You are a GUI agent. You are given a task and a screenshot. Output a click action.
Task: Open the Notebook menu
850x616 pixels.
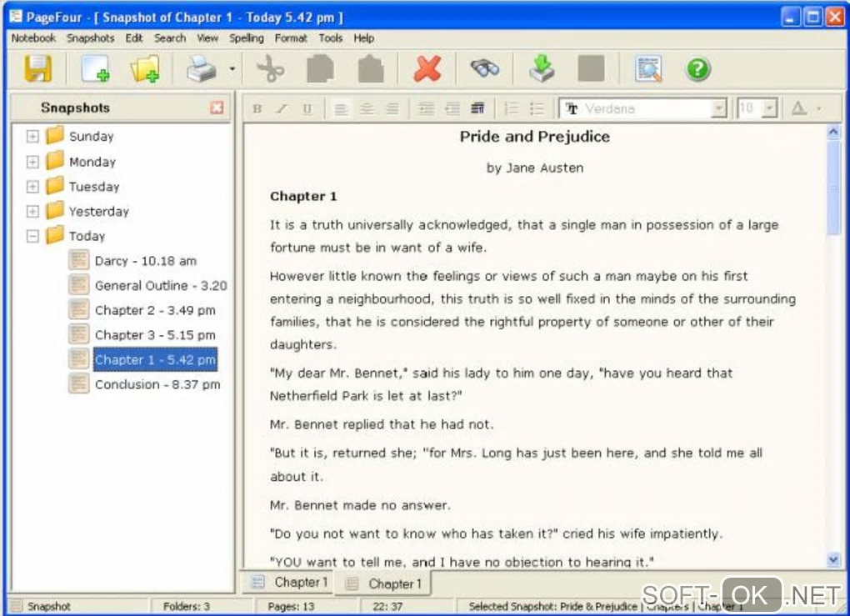33,38
